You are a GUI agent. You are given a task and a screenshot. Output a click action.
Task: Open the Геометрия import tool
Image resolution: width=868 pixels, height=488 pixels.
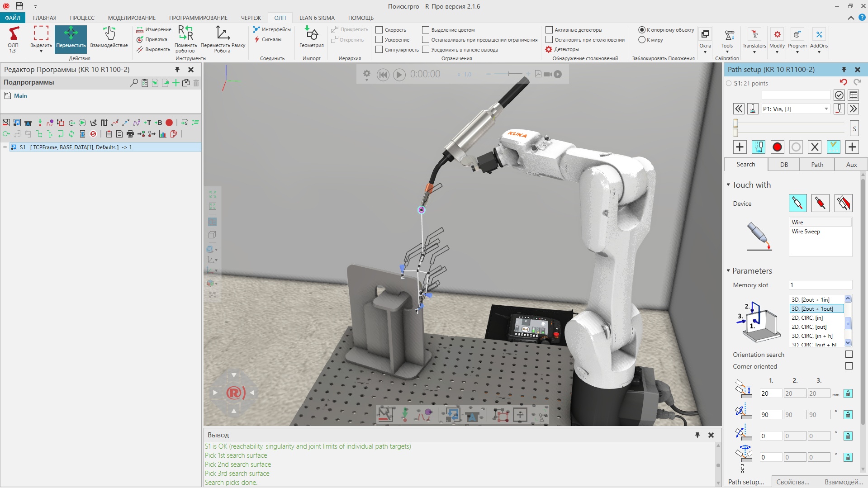point(311,38)
